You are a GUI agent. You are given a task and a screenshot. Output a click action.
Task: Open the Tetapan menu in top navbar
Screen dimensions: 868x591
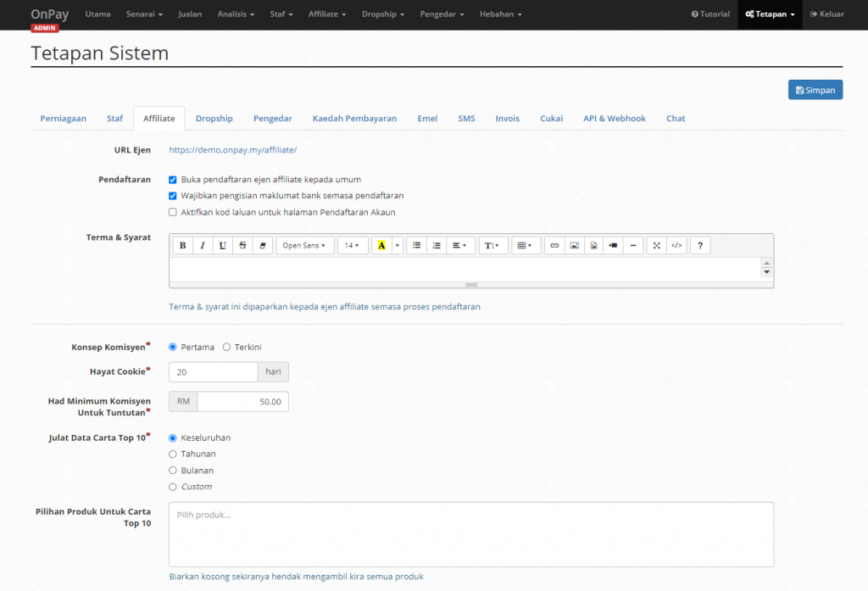(770, 14)
